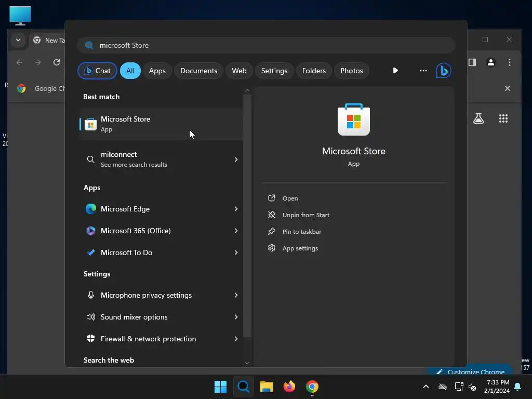532x399 pixels.
Task: Expand the Microsoft 365 (Office) chevron
Action: click(x=236, y=231)
